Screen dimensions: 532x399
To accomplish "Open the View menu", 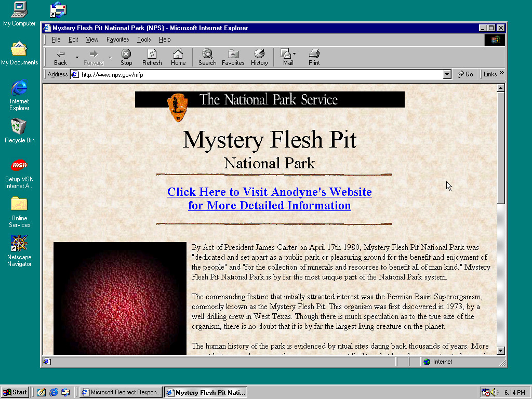I will (92, 39).
